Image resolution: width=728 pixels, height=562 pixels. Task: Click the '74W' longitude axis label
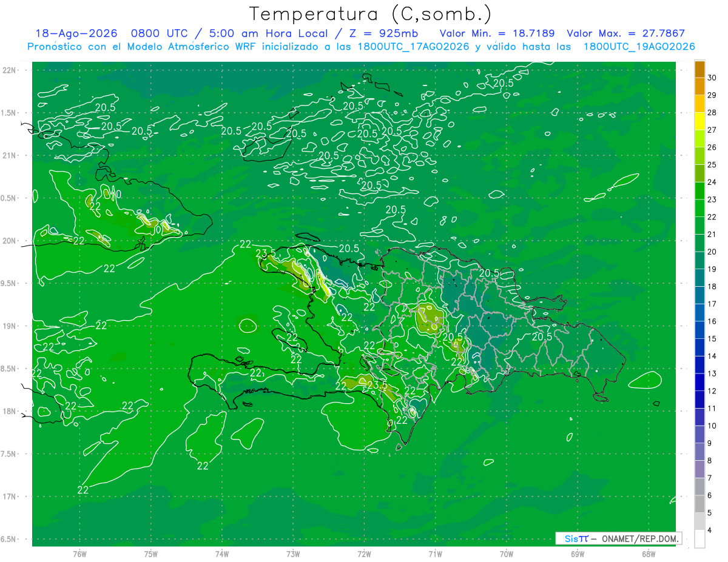[x=222, y=554]
